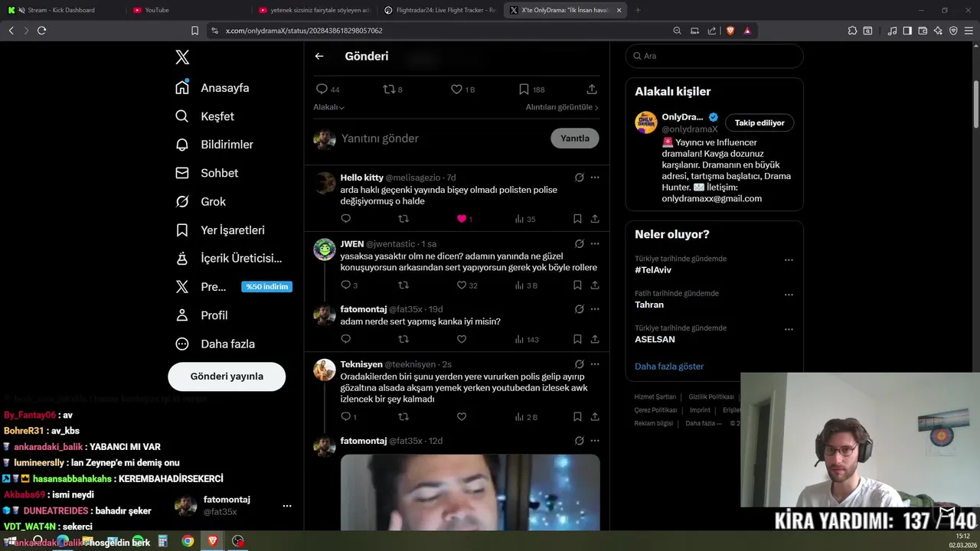Viewport: 980px width, 551px height.
Task: Click the X logo in the sidebar
Action: 182,57
